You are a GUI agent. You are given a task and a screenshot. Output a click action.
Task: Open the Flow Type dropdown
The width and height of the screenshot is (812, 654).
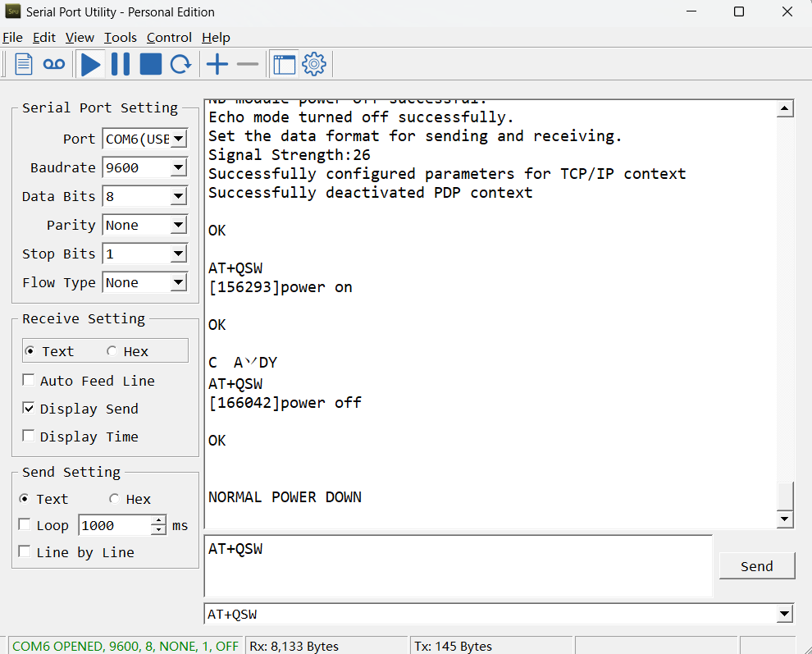178,282
